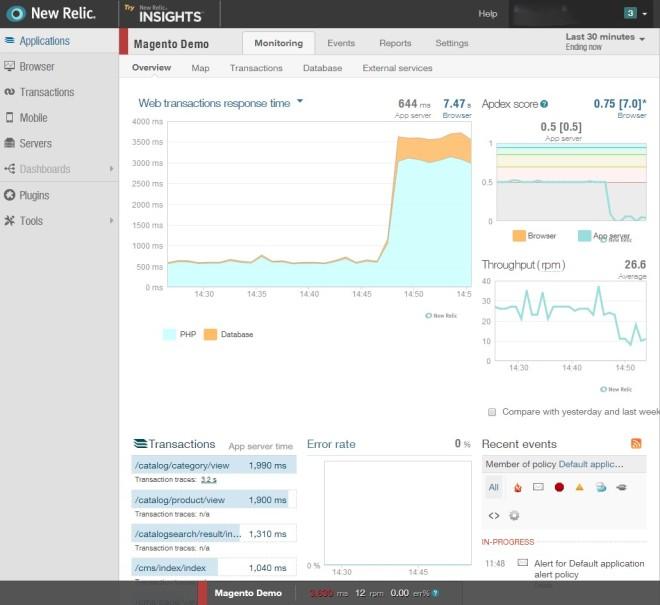Click the 26.6 average throughput value
660x605 pixels.
635,264
